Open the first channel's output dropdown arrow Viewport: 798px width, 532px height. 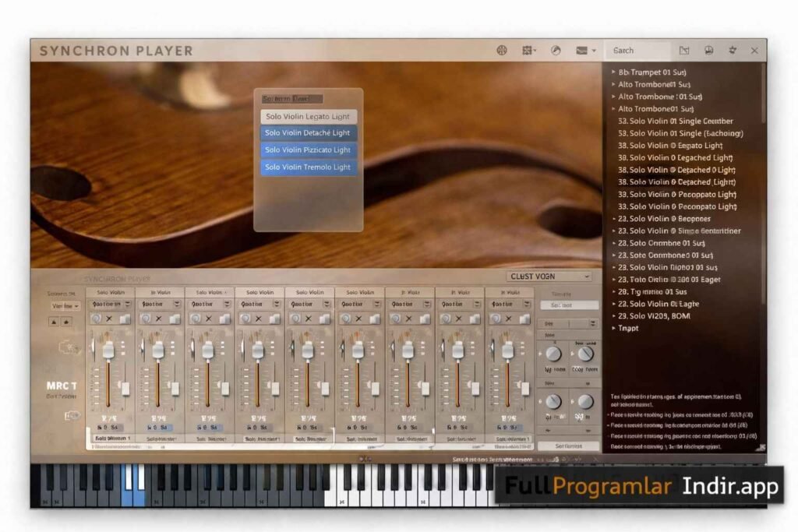[x=126, y=304]
